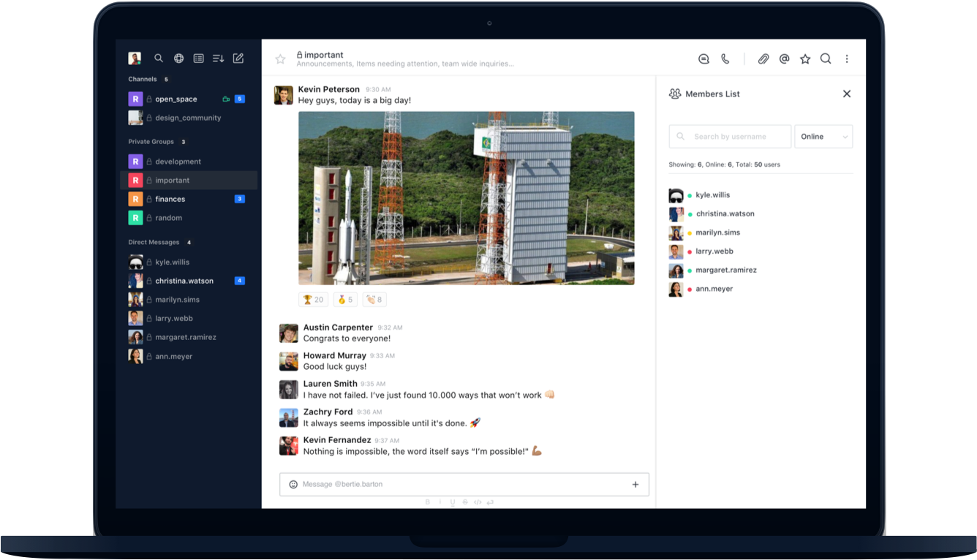Open the kebab more options menu
The width and height of the screenshot is (977, 560).
pos(847,59)
